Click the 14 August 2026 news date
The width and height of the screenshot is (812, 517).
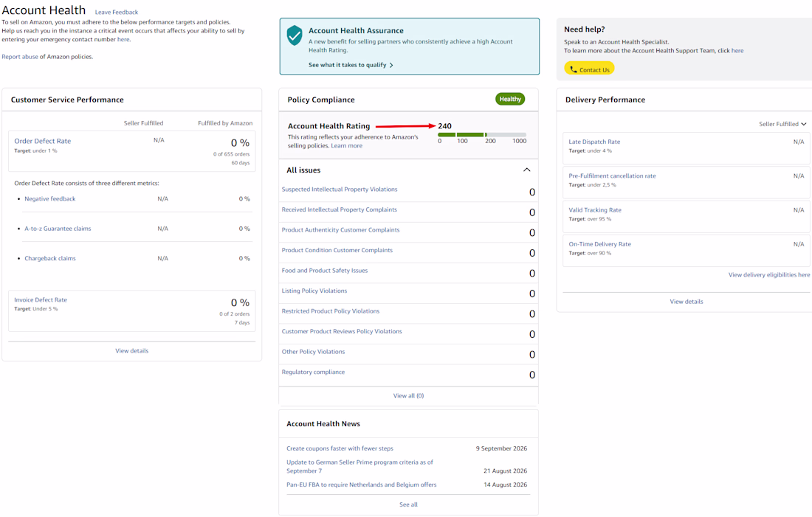pos(505,485)
